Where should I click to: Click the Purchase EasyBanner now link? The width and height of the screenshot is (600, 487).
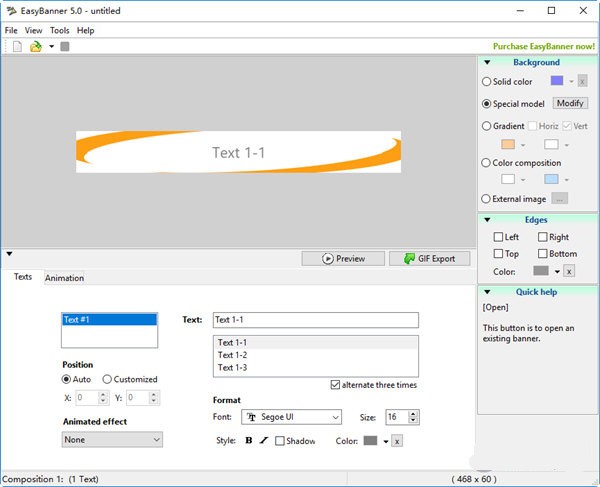543,46
